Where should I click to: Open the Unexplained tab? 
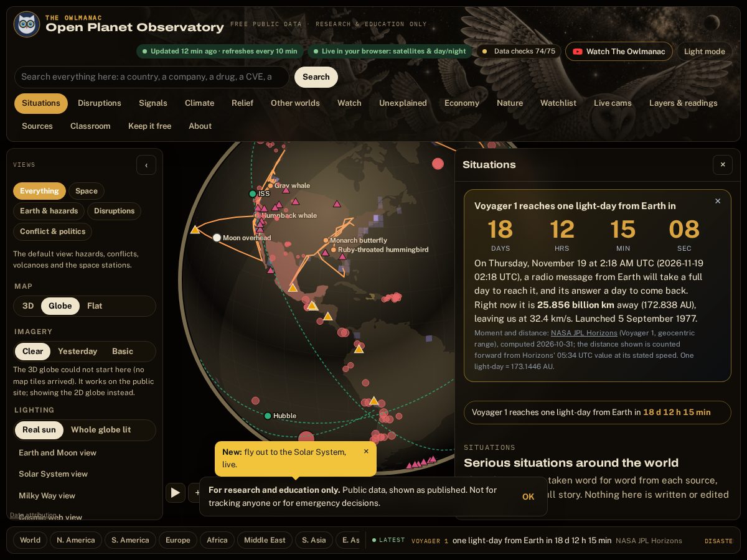(403, 103)
